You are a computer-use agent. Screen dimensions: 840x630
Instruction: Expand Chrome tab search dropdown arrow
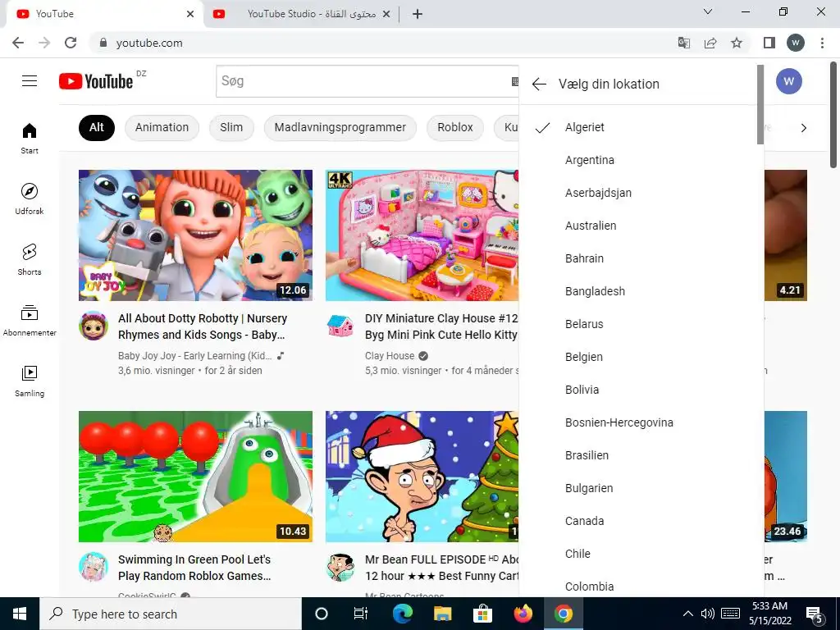(708, 11)
